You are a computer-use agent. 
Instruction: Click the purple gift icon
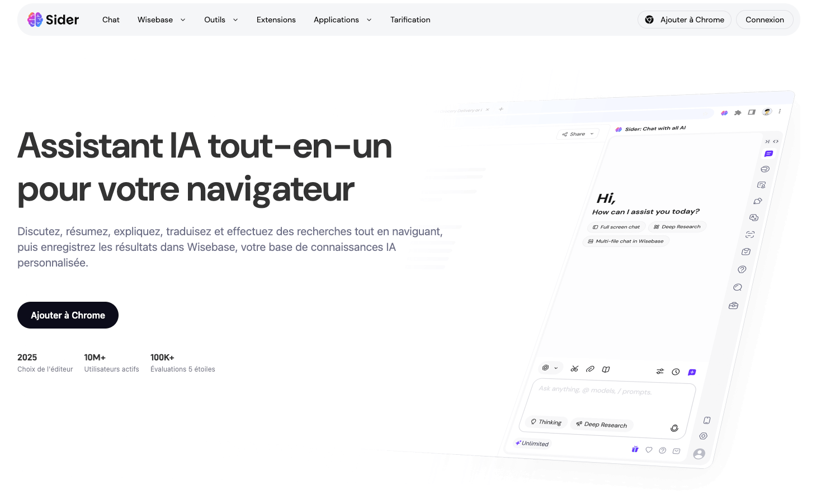click(x=635, y=449)
